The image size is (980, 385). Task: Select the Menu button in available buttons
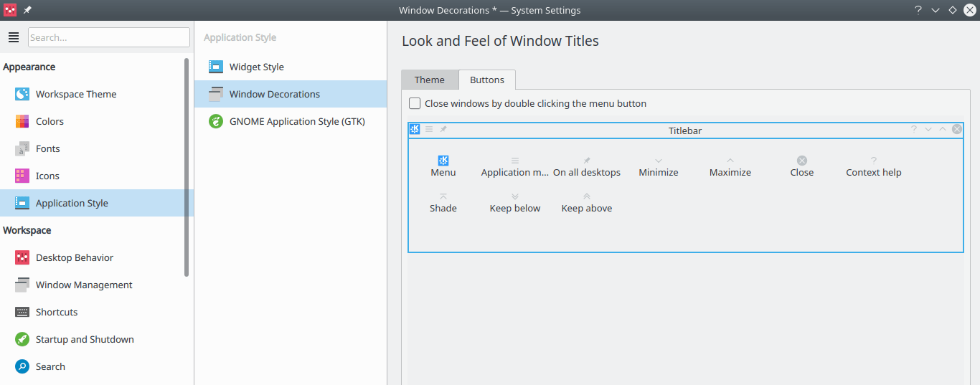click(x=443, y=166)
